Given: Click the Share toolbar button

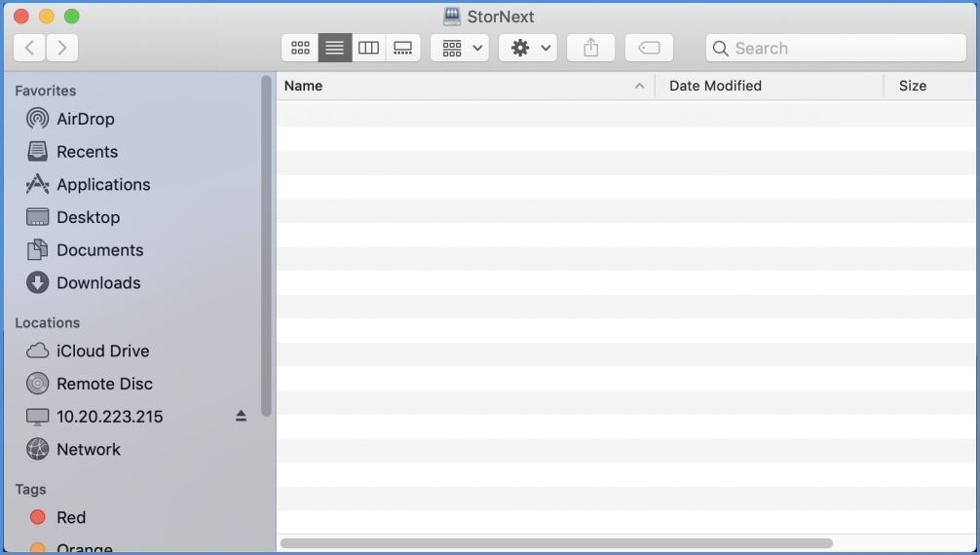Looking at the screenshot, I should pos(590,48).
